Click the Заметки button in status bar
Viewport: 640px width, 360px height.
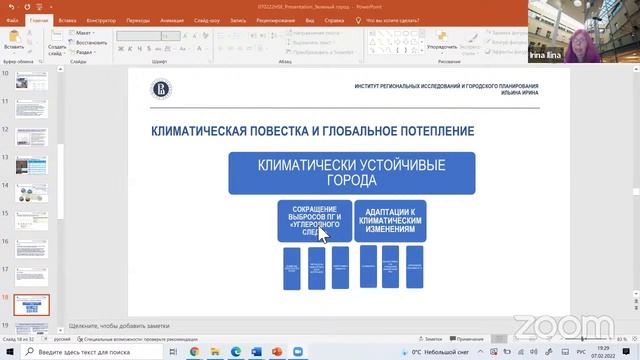pyautogui.click(x=430, y=339)
